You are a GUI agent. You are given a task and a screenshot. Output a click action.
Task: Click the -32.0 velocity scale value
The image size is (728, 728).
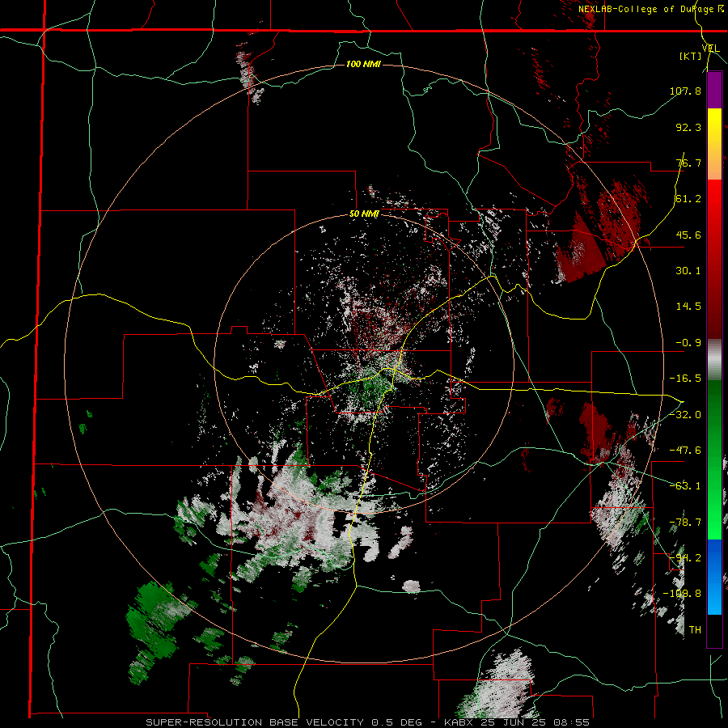click(685, 414)
